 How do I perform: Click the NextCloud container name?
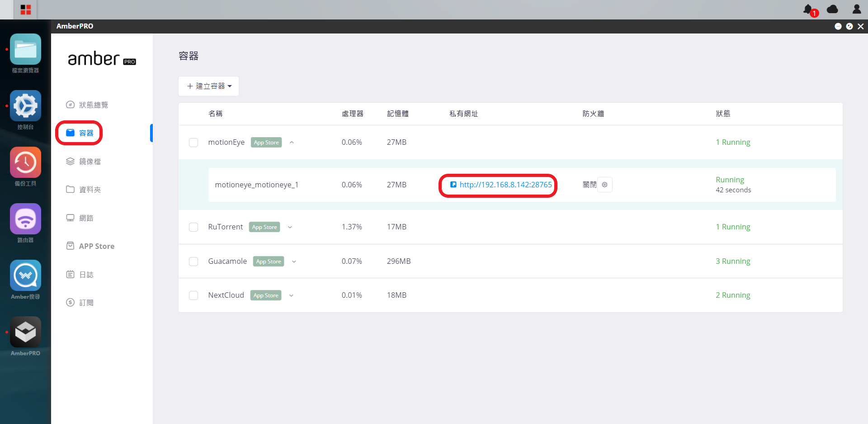tap(226, 295)
